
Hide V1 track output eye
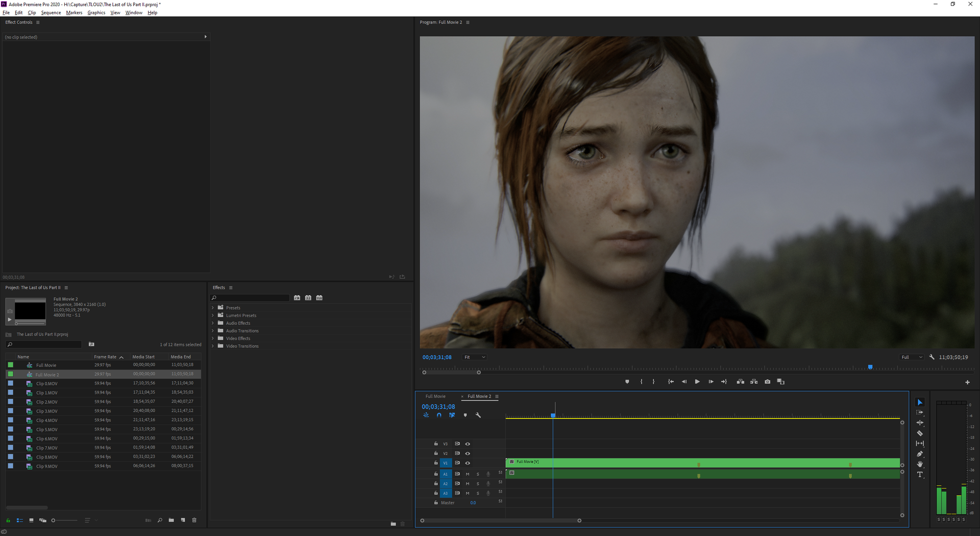click(x=468, y=463)
